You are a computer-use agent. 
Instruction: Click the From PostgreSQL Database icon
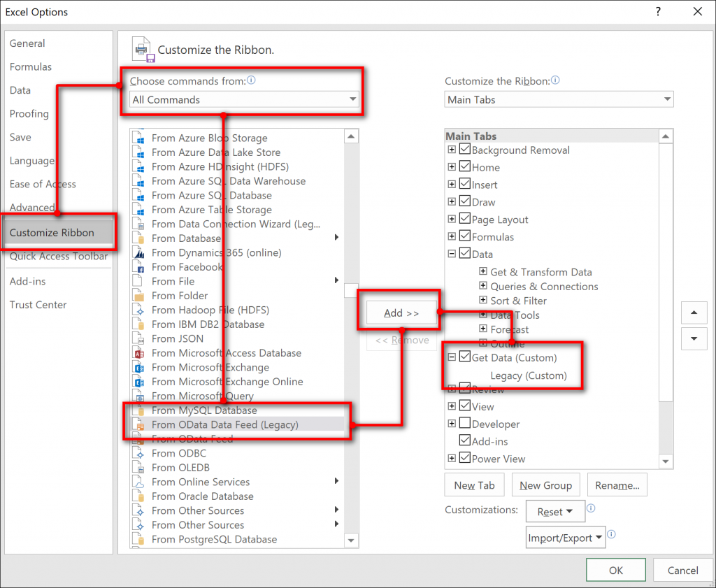(x=138, y=539)
